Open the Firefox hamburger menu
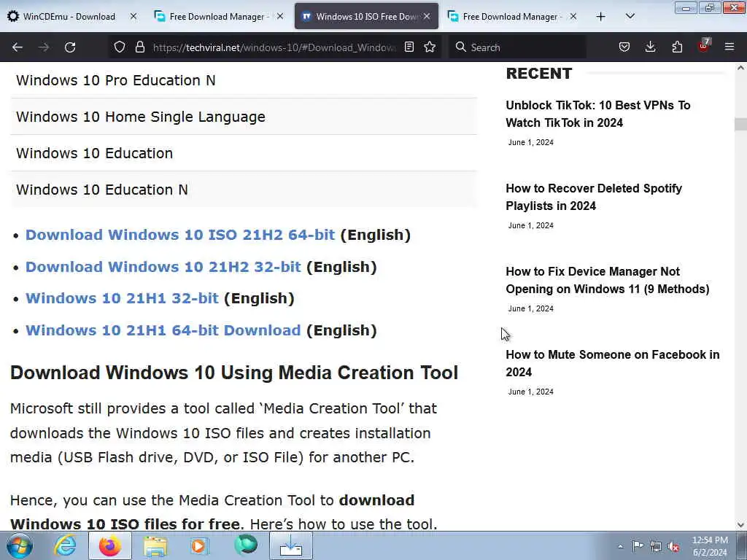 pyautogui.click(x=729, y=47)
